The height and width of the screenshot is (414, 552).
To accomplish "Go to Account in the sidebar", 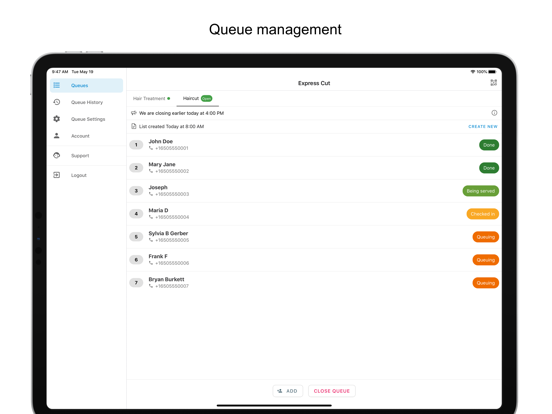I will tap(86, 136).
